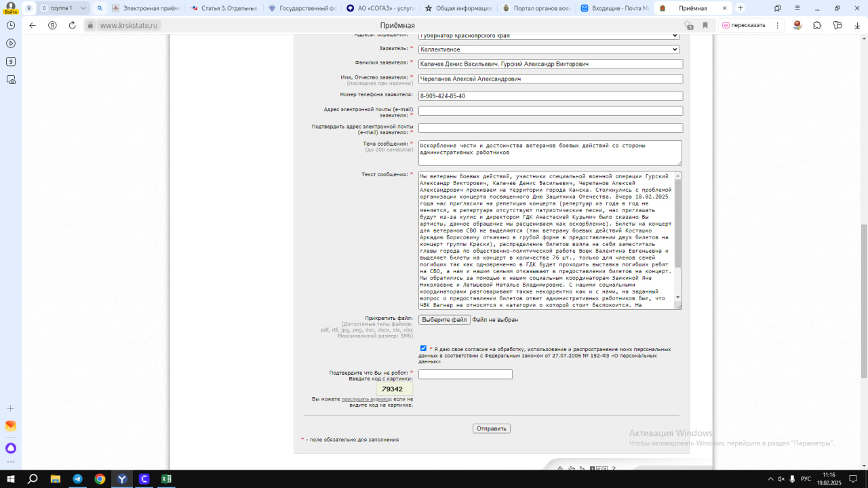Image resolution: width=868 pixels, height=488 pixels.
Task: Open the 'прослушать аудиокод' link
Action: (367, 399)
